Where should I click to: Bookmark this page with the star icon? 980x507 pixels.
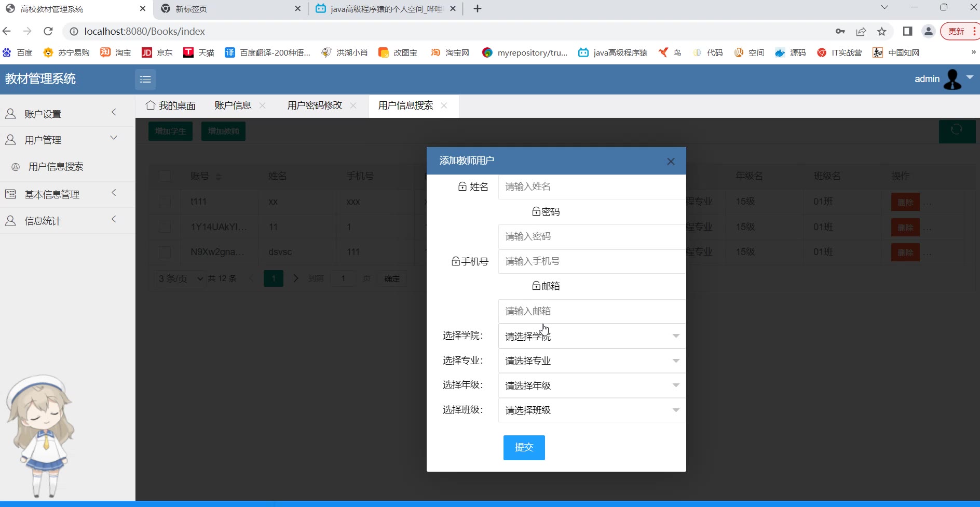coord(881,32)
